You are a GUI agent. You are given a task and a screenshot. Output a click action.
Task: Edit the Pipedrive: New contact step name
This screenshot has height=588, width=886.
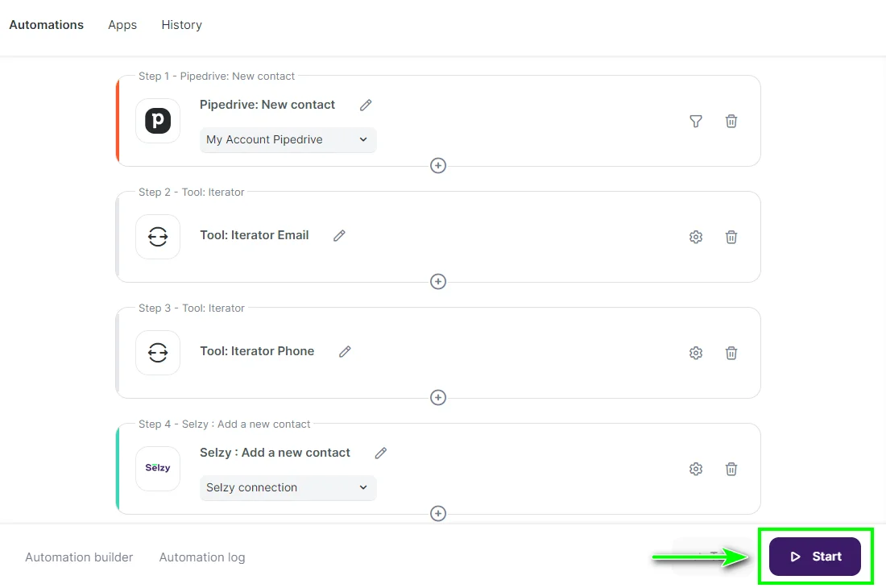click(365, 105)
